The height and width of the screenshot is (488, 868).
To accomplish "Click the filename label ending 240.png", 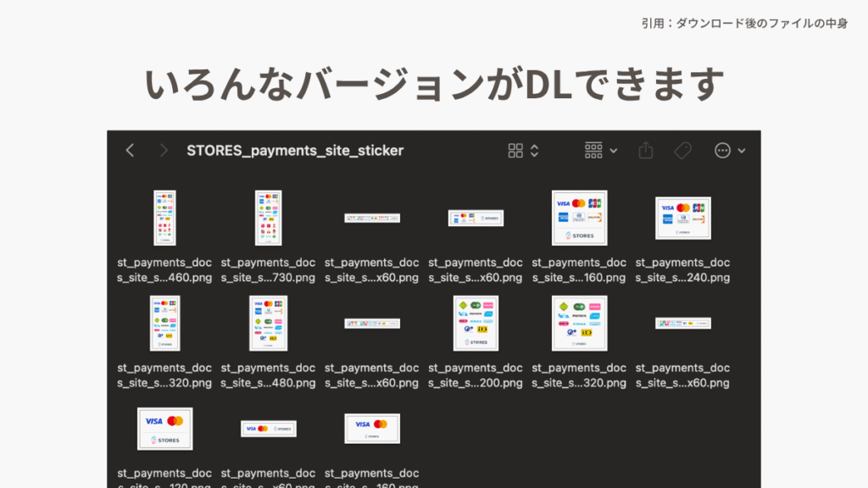I will coord(682,270).
